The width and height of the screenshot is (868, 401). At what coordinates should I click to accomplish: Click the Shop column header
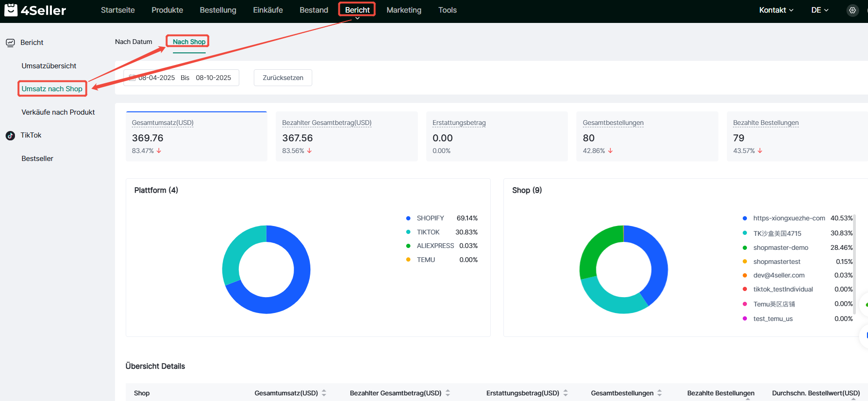coord(142,393)
